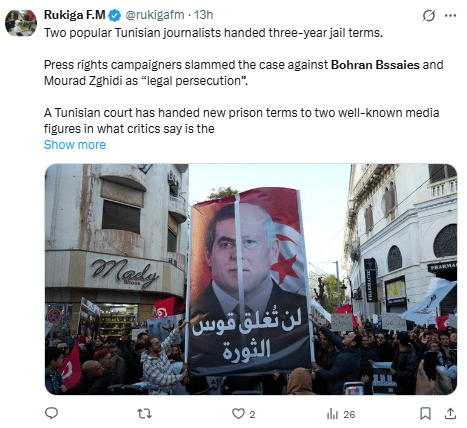Click the Grok explain-post icon
This screenshot has height=428, width=467.
point(429,15)
